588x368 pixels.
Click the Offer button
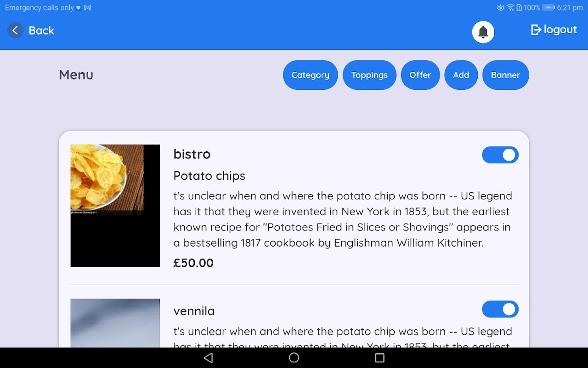click(420, 75)
